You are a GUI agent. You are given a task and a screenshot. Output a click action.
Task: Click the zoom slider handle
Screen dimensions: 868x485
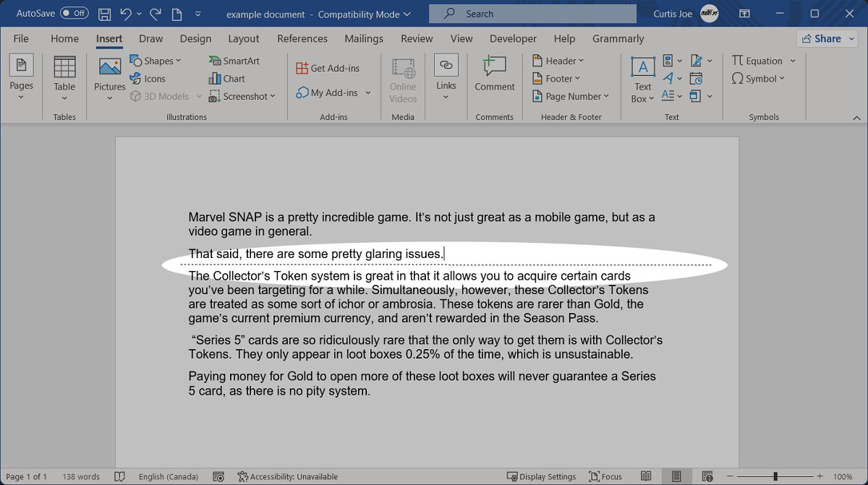click(x=775, y=476)
